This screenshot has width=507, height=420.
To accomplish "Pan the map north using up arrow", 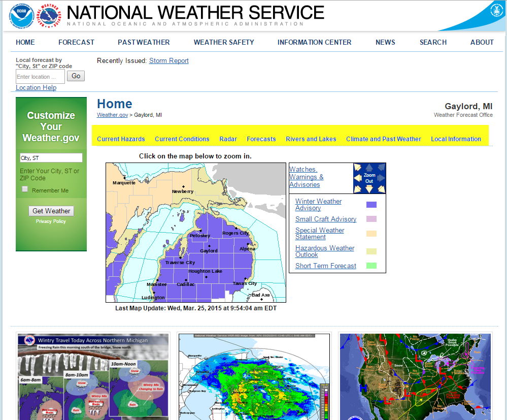I will click(x=369, y=167).
